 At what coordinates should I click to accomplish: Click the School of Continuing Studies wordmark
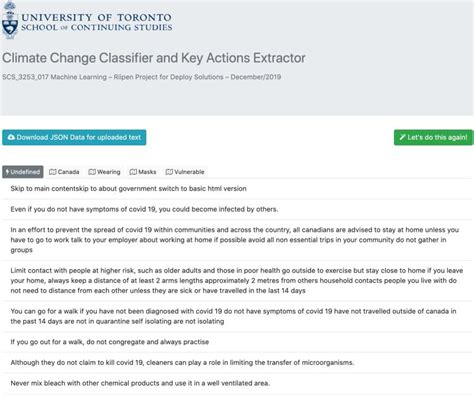[97, 27]
